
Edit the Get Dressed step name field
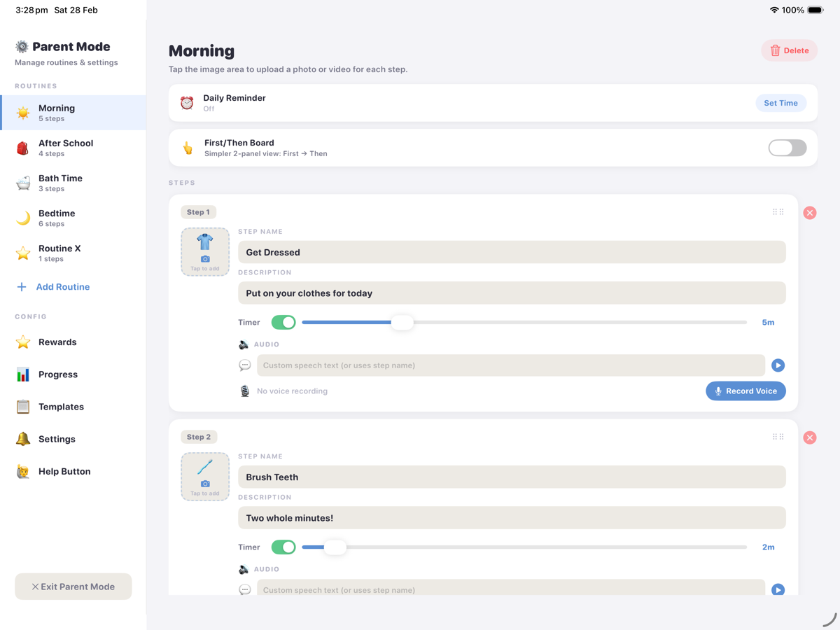[512, 252]
